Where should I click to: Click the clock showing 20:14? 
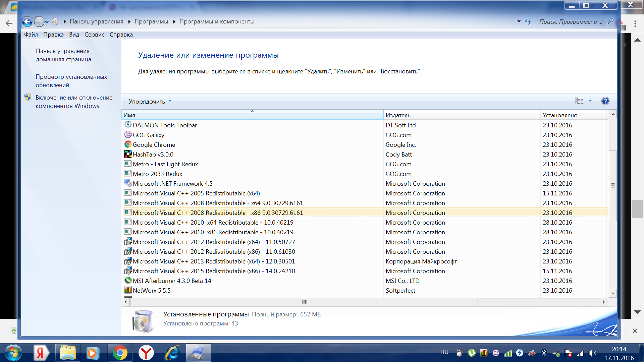click(x=619, y=349)
